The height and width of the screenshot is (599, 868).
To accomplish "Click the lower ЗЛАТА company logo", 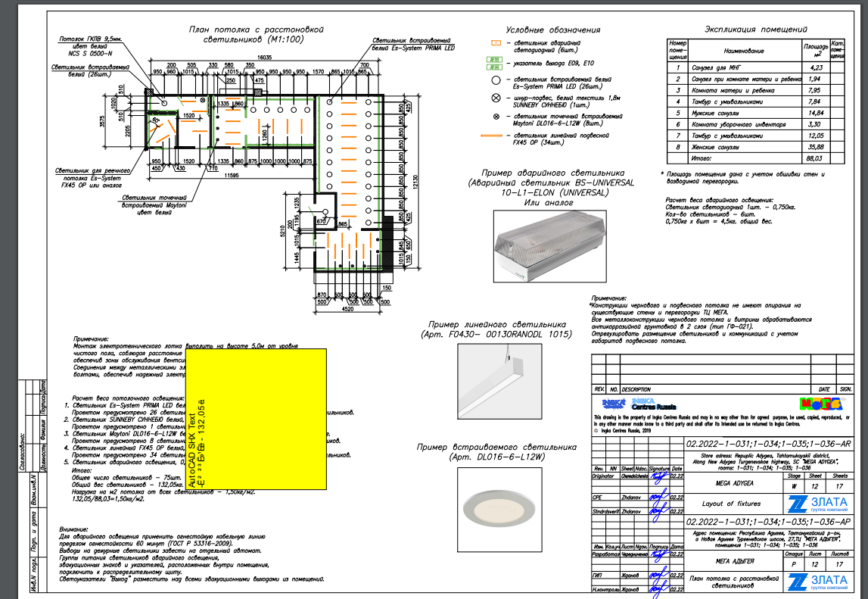I will pos(817,582).
